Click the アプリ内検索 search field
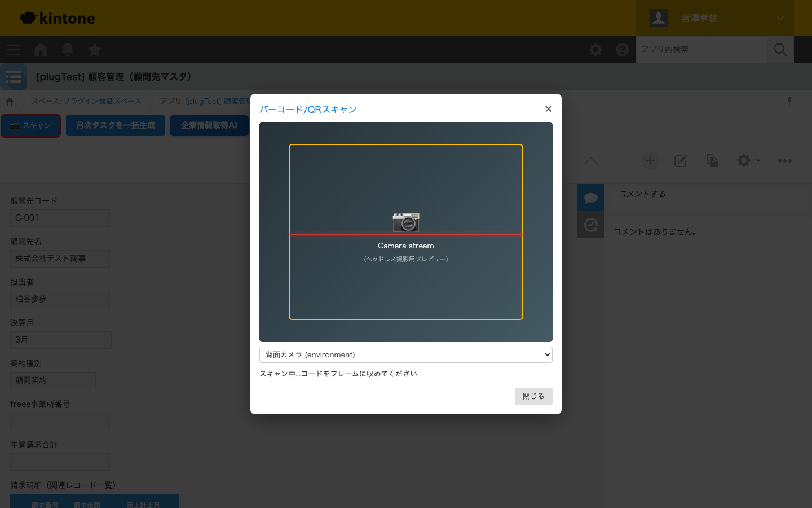 (x=701, y=50)
